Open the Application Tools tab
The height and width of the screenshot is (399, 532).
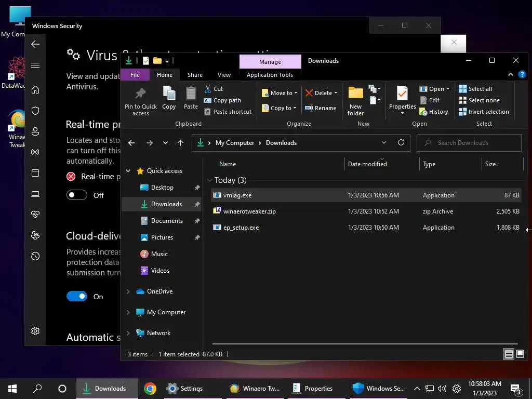pyautogui.click(x=270, y=75)
